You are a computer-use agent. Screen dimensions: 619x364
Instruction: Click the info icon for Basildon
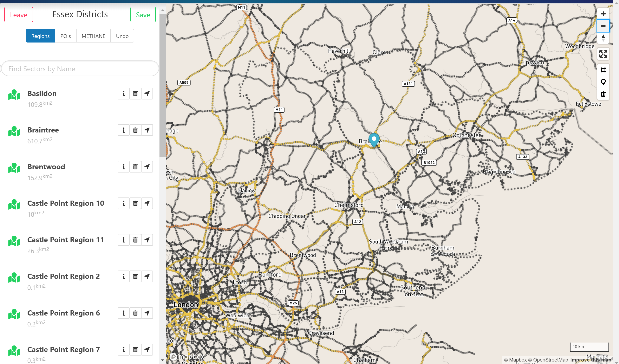(124, 93)
